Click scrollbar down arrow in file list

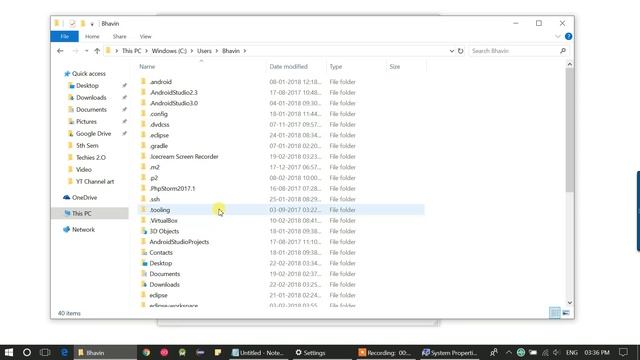[569, 303]
